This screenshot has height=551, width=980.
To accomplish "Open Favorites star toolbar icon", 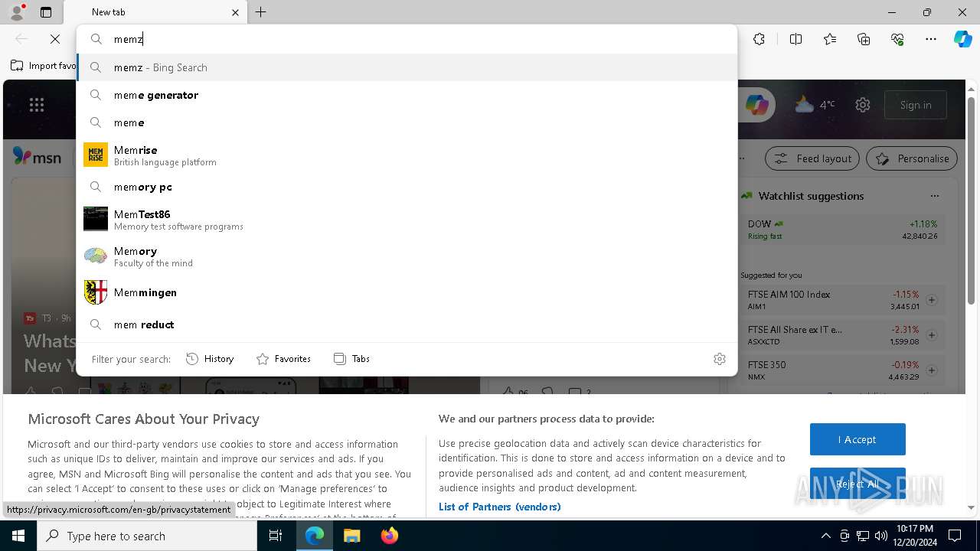I will pyautogui.click(x=830, y=39).
